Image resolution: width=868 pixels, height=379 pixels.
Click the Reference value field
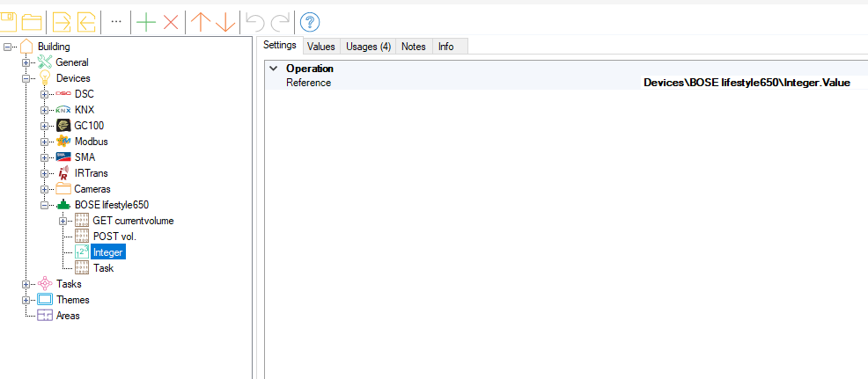pyautogui.click(x=747, y=83)
